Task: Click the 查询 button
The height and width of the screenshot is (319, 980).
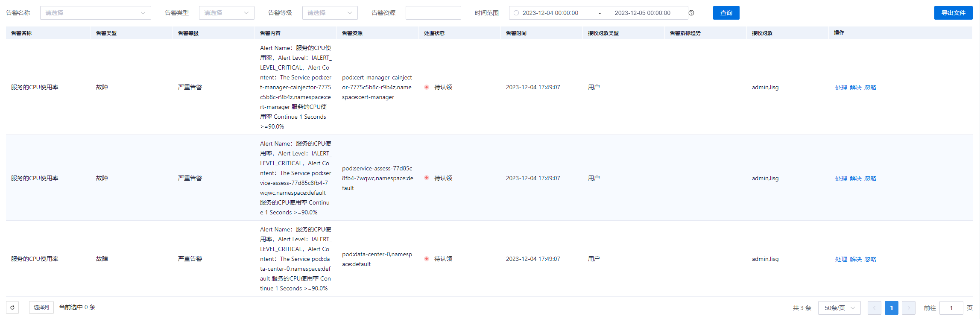Action: click(726, 13)
